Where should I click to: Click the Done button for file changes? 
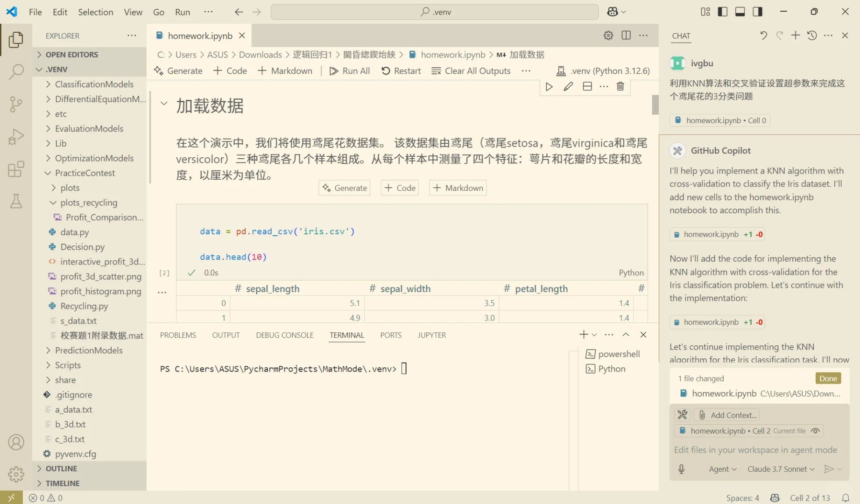click(828, 378)
